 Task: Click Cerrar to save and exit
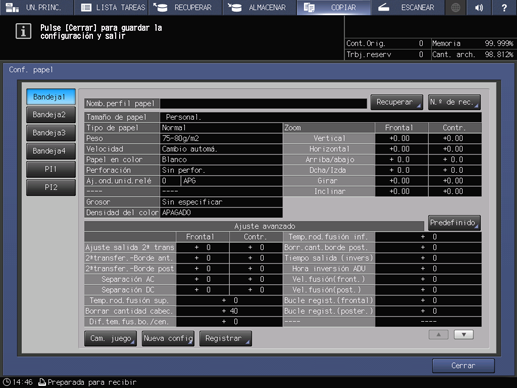[463, 366]
